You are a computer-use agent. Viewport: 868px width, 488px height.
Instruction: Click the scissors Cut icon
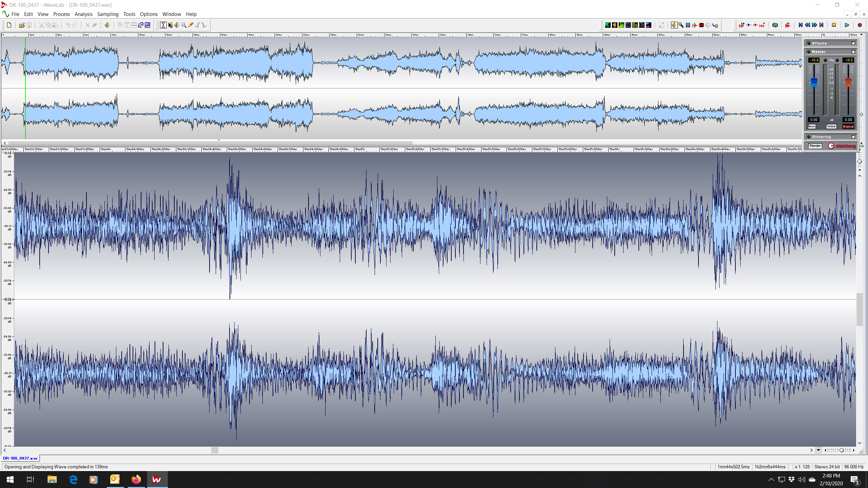[x=41, y=25]
